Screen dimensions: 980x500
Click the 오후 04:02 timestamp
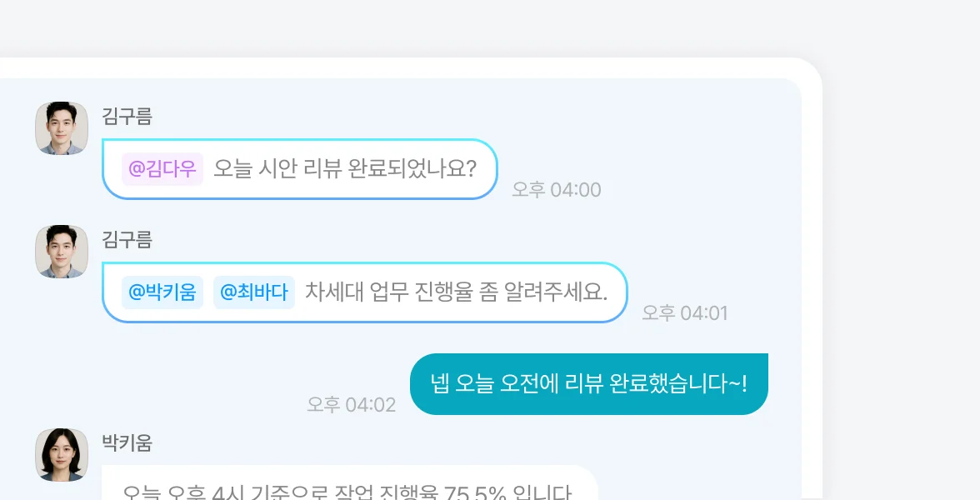click(x=351, y=405)
